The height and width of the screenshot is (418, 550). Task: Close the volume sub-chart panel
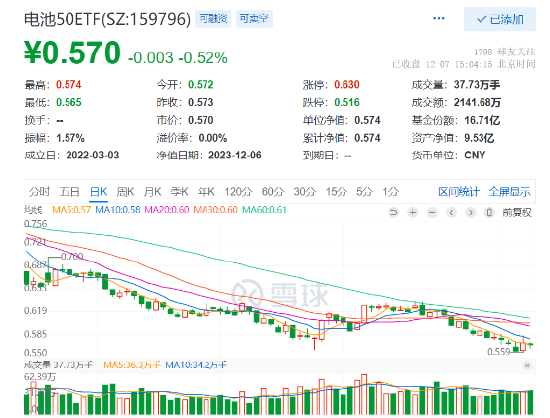tap(526, 365)
